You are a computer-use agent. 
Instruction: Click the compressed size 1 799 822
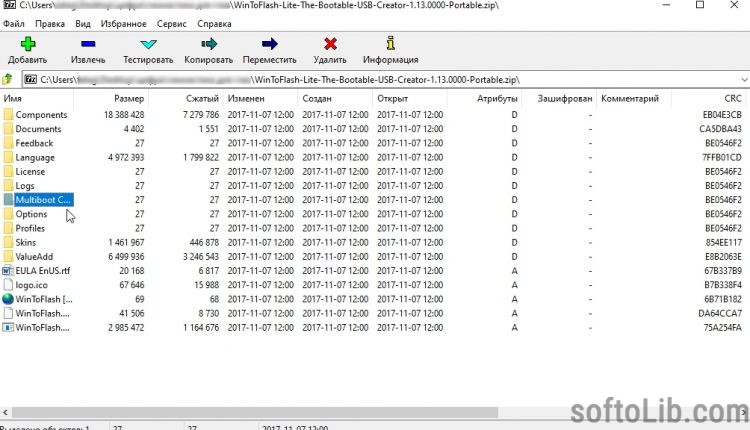coord(201,157)
